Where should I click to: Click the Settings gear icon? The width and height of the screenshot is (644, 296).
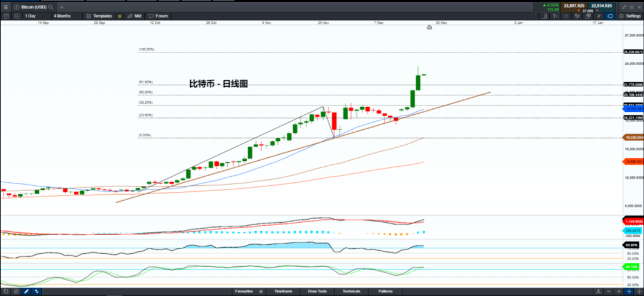[621, 16]
